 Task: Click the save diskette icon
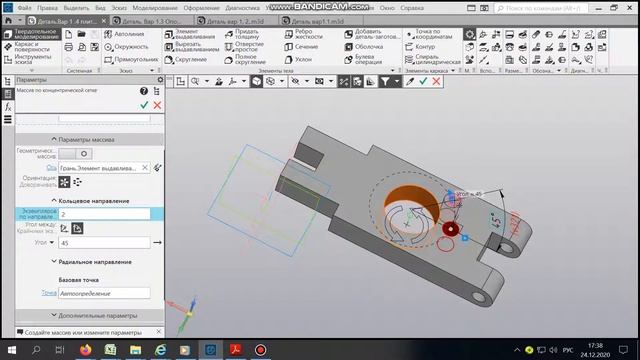click(95, 47)
